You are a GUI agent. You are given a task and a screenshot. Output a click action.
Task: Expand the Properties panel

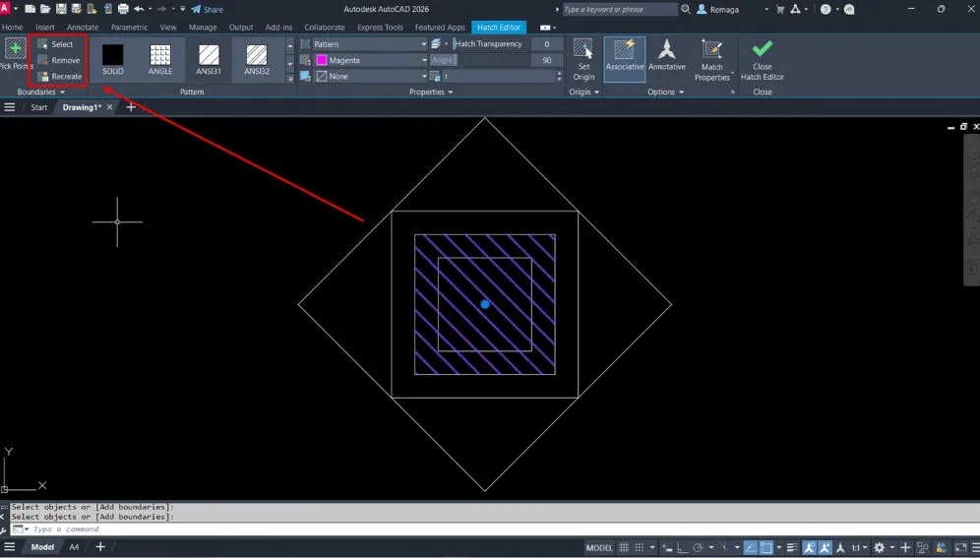point(431,92)
